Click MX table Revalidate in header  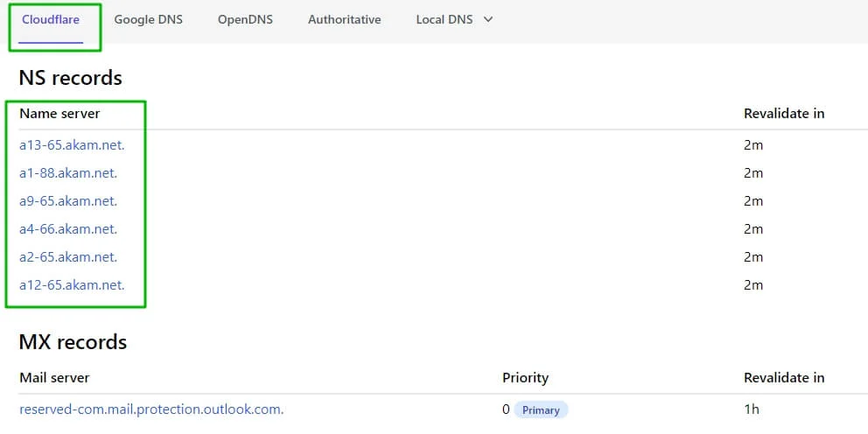784,377
